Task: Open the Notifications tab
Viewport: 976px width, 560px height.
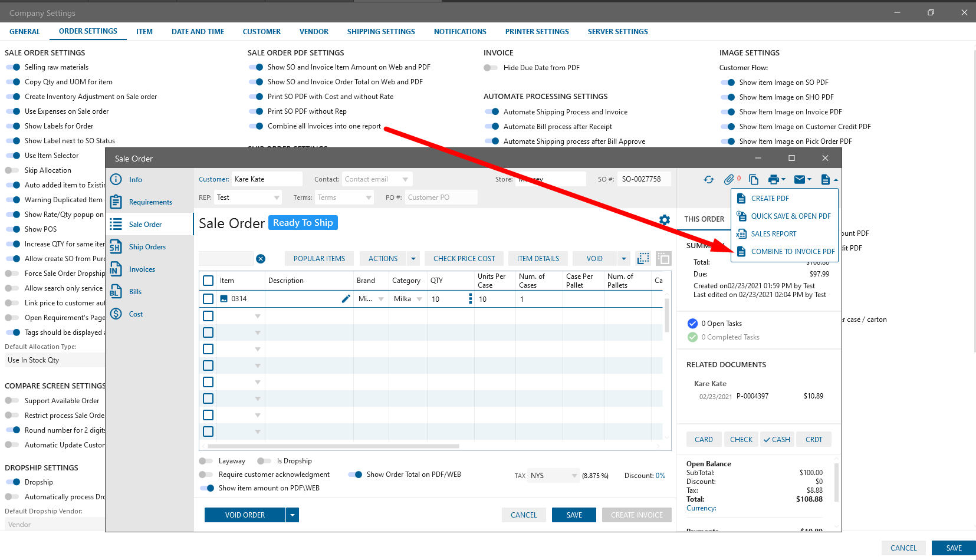Action: click(460, 32)
